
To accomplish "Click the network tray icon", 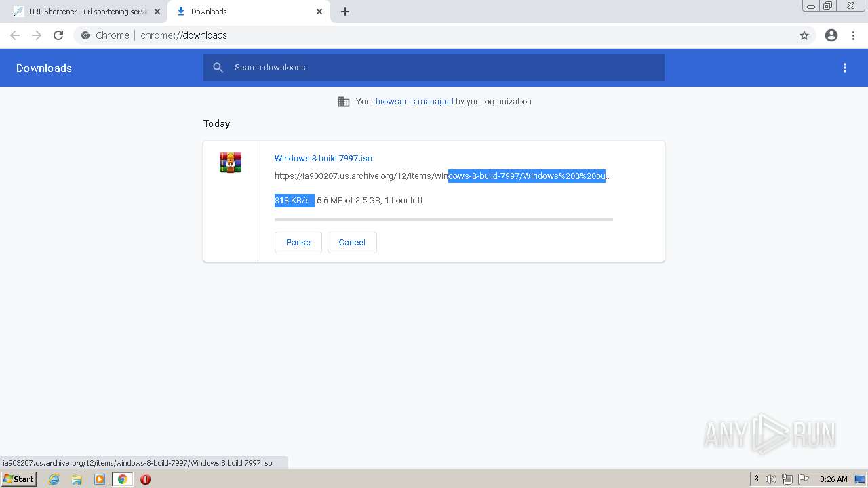I will (787, 479).
